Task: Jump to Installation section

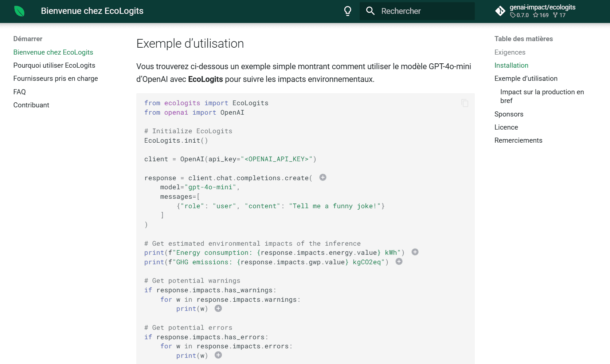Action: coord(511,66)
